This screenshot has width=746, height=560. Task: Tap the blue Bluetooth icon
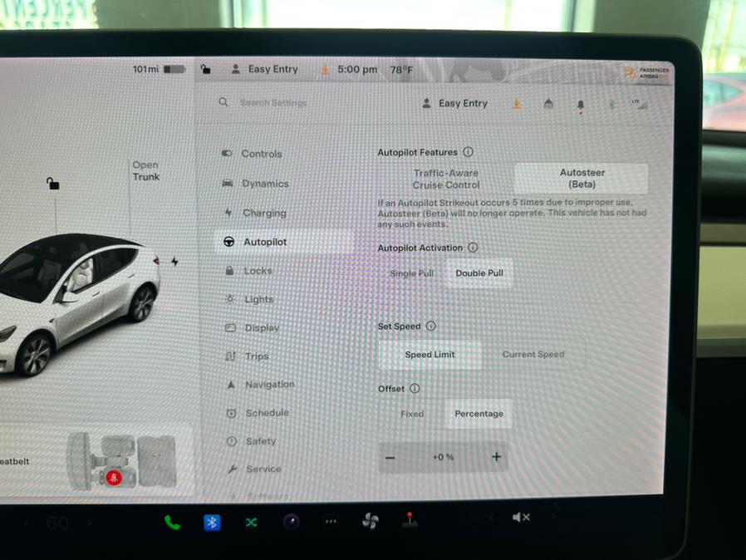click(212, 523)
